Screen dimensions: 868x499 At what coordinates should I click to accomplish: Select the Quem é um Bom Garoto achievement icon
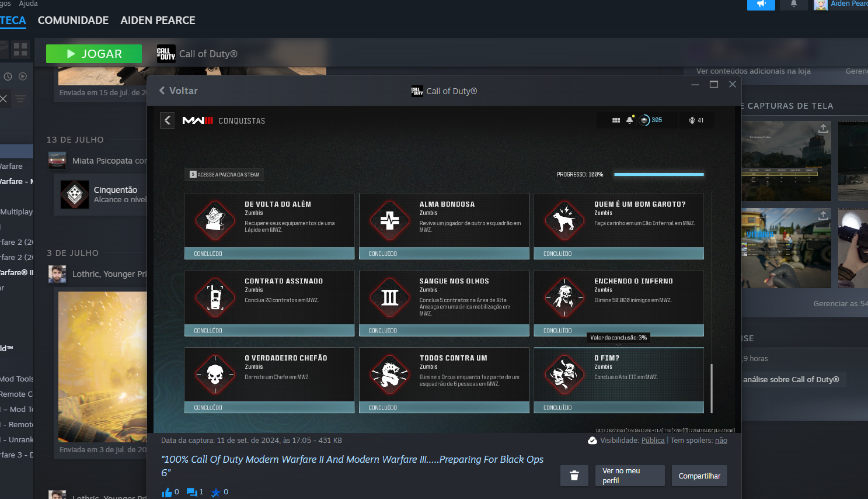pyautogui.click(x=564, y=220)
